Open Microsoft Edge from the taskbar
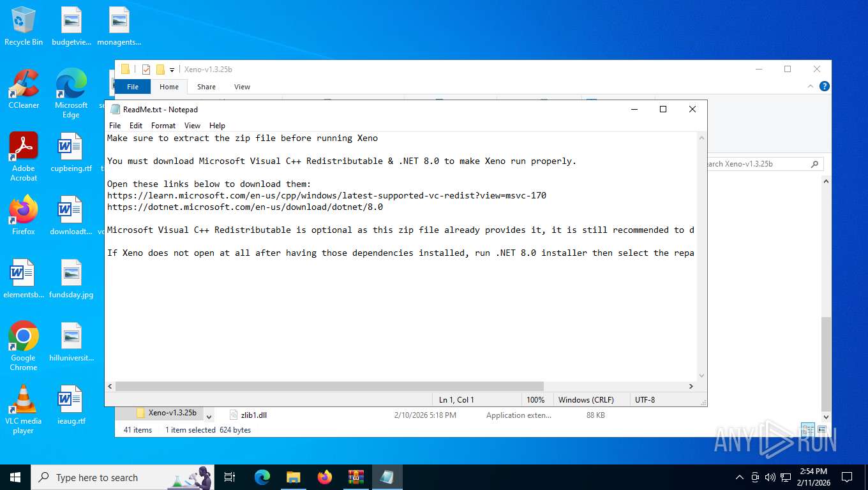This screenshot has width=868, height=490. click(x=262, y=477)
